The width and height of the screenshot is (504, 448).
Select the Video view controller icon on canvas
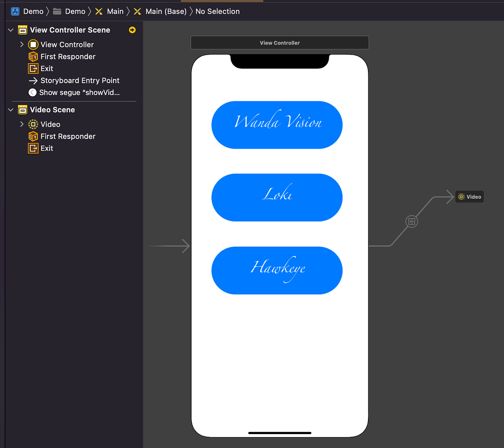pyautogui.click(x=470, y=196)
